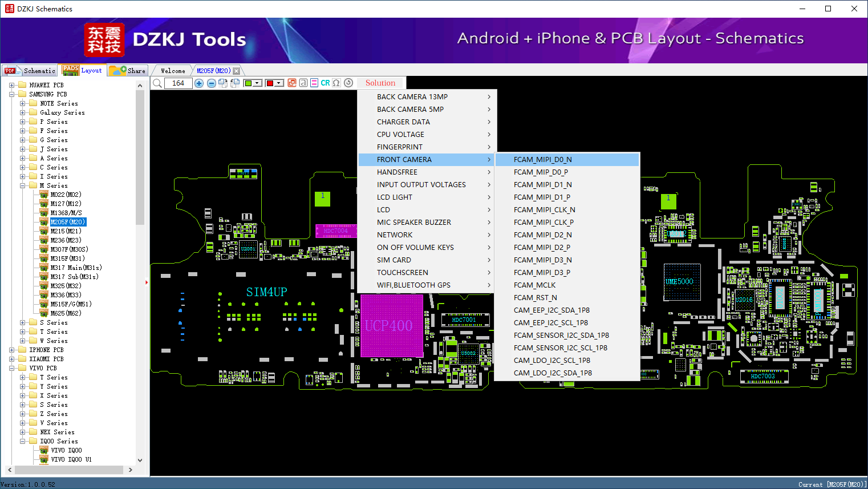
Task: Click the blue minus zoom-out icon
Action: [x=212, y=83]
